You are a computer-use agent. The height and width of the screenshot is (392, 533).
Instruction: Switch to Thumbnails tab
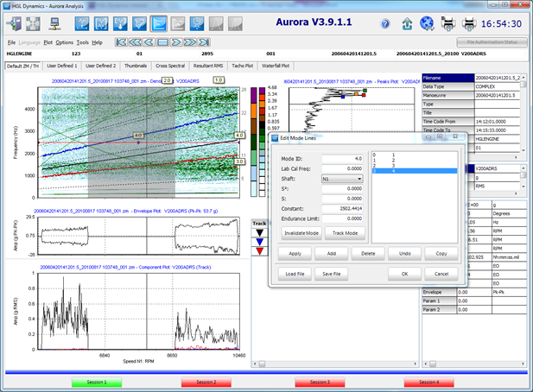[x=136, y=66]
